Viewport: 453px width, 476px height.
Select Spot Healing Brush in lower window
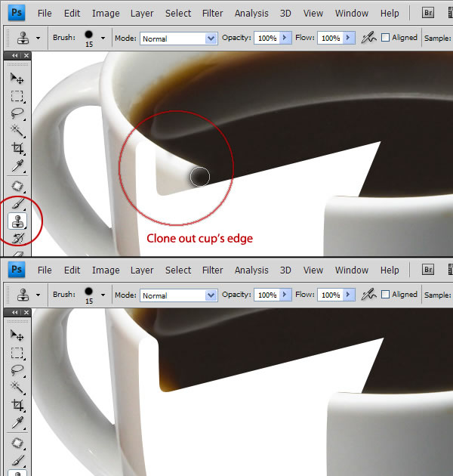tap(17, 443)
